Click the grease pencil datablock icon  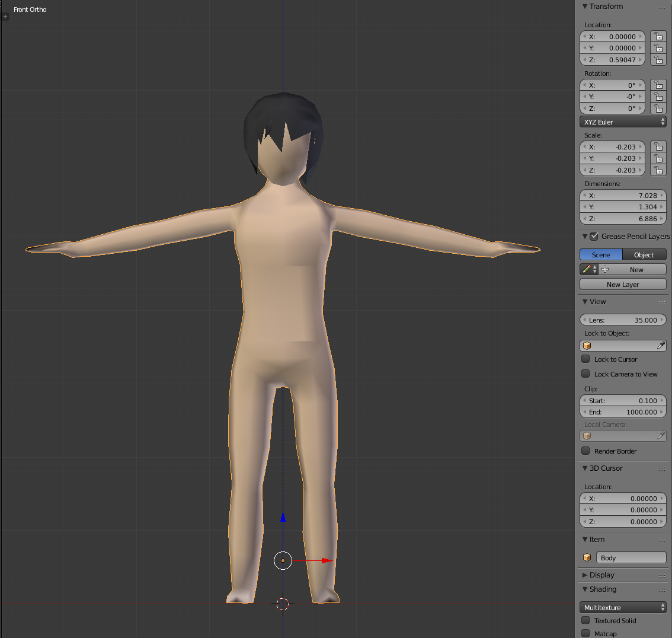(x=587, y=269)
